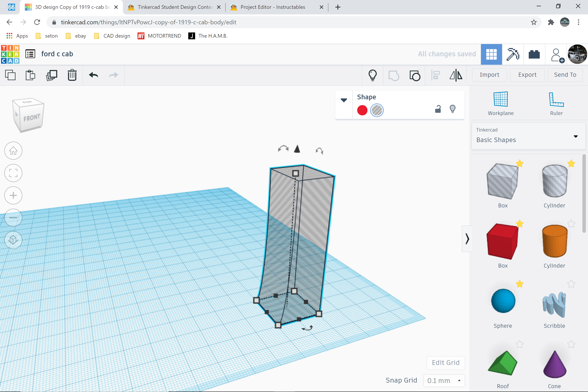Open the Bricks mode icon
588x392 pixels.
[x=534, y=54]
